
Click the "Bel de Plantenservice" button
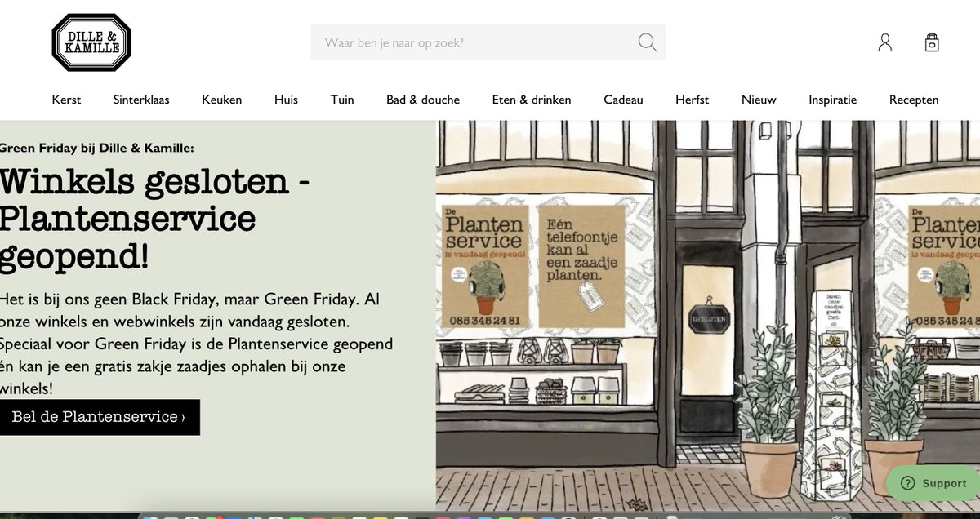coord(99,417)
